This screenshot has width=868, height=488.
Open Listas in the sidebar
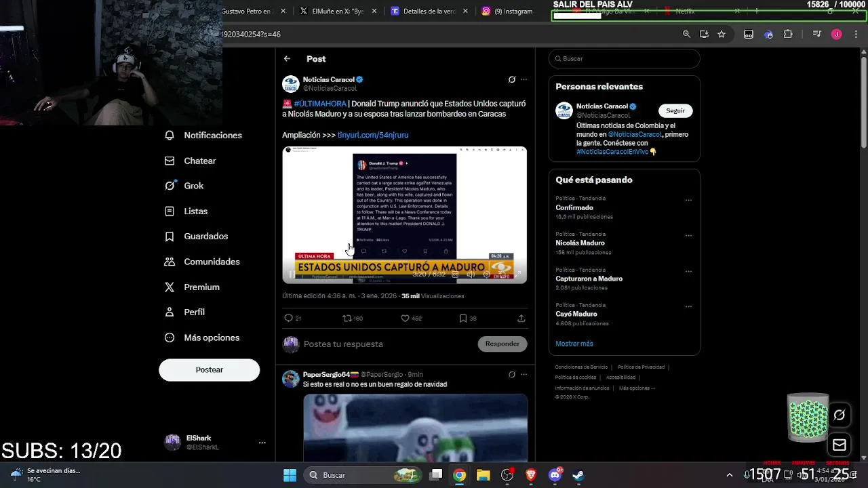pyautogui.click(x=186, y=211)
